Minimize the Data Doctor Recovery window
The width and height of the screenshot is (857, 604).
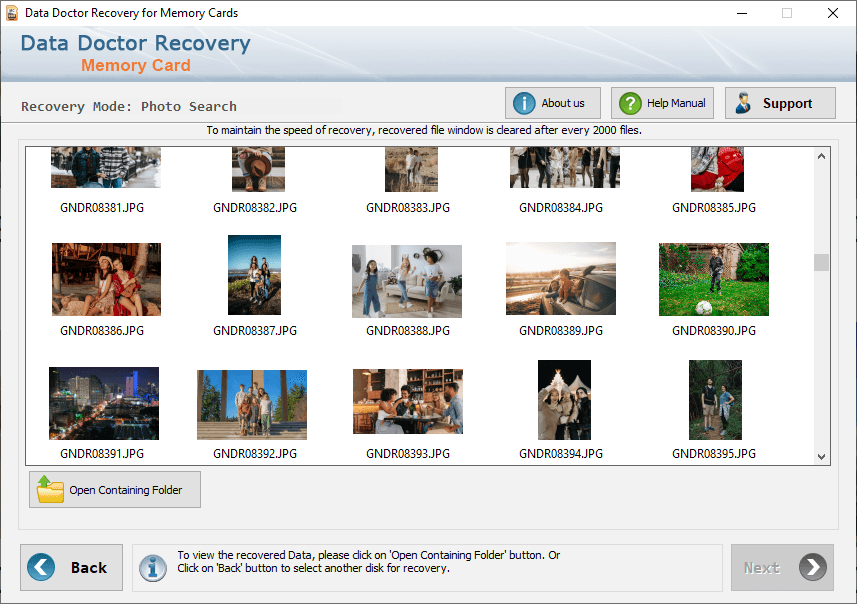pyautogui.click(x=742, y=13)
